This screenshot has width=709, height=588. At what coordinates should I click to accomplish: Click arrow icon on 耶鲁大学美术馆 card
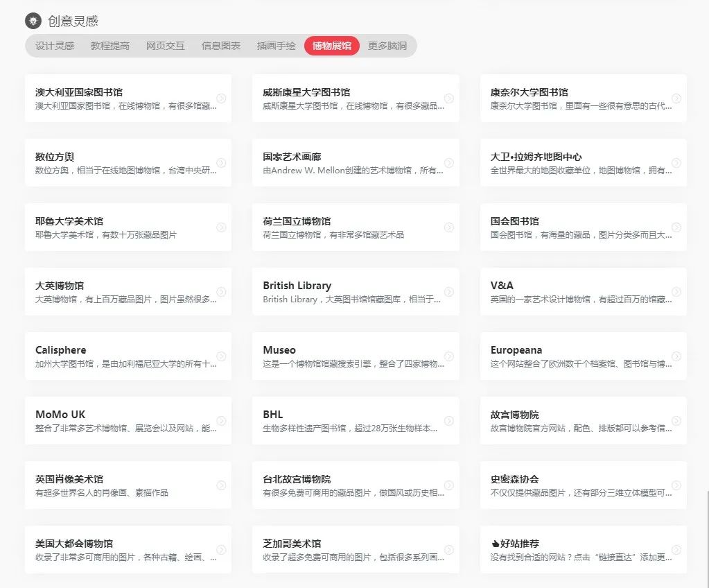click(221, 227)
